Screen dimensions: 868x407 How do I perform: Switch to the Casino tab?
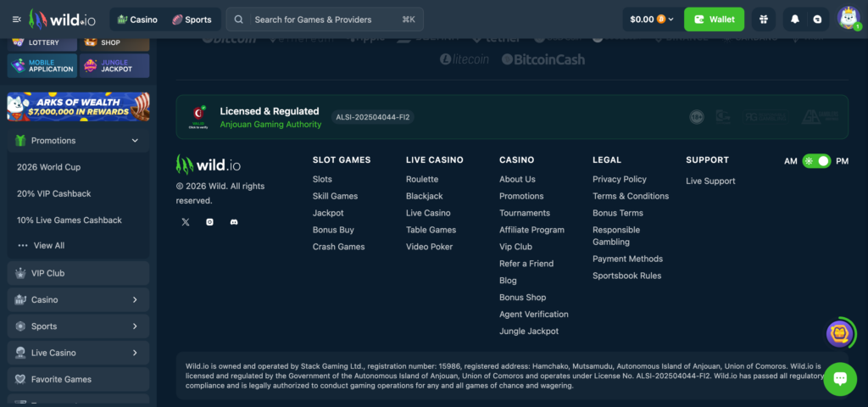click(x=137, y=20)
